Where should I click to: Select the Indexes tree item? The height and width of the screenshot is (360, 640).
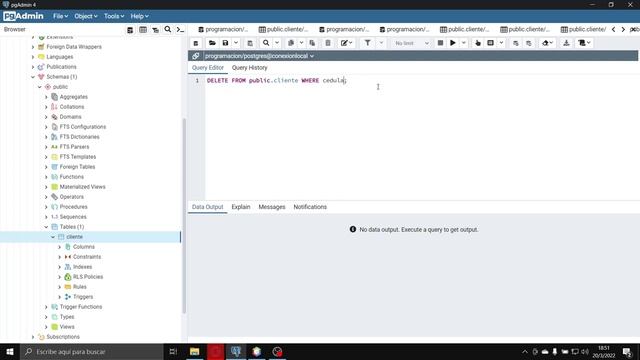(82, 267)
